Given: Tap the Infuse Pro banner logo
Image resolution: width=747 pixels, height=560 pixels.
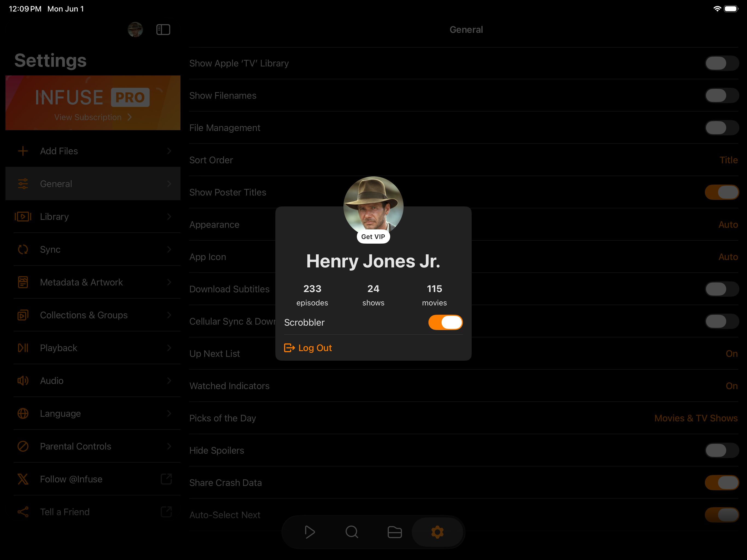Looking at the screenshot, I should point(92,97).
